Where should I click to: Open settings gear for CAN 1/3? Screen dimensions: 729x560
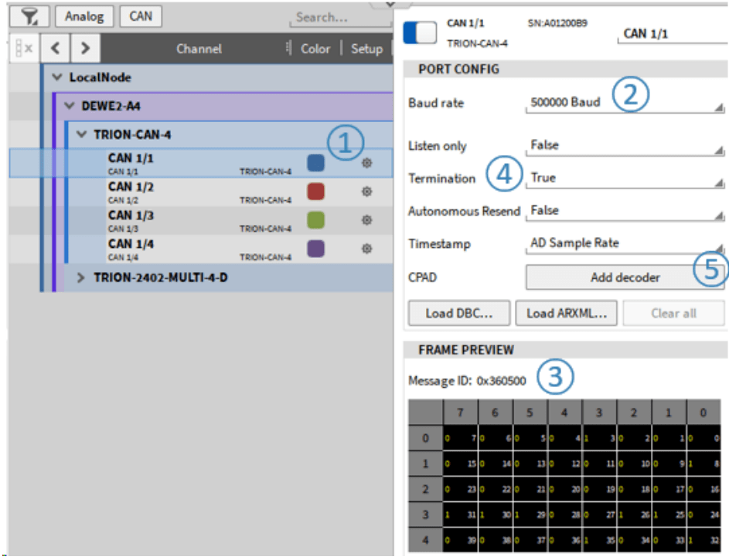coord(367,220)
